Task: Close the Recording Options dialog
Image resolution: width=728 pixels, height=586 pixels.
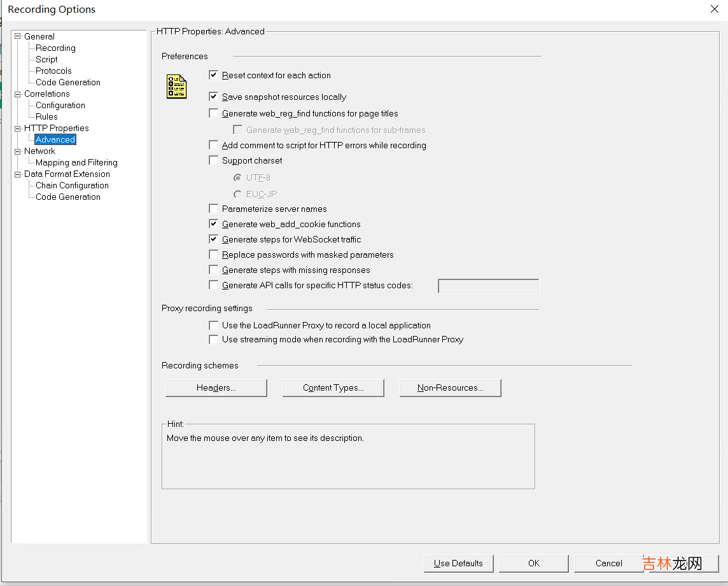Action: (714, 9)
